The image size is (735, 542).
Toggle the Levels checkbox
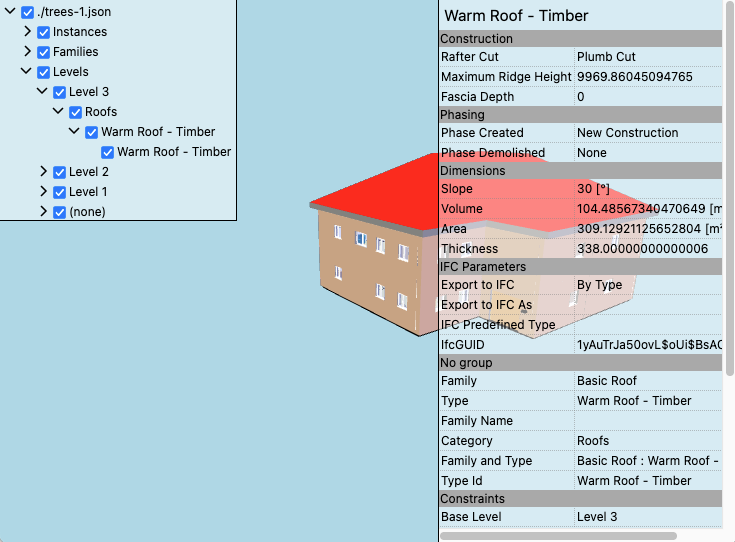pos(44,72)
